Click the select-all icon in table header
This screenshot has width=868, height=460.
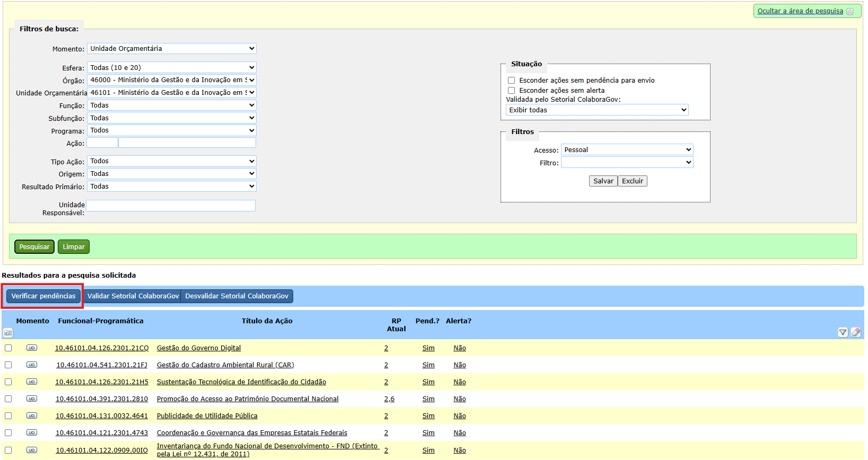8,333
